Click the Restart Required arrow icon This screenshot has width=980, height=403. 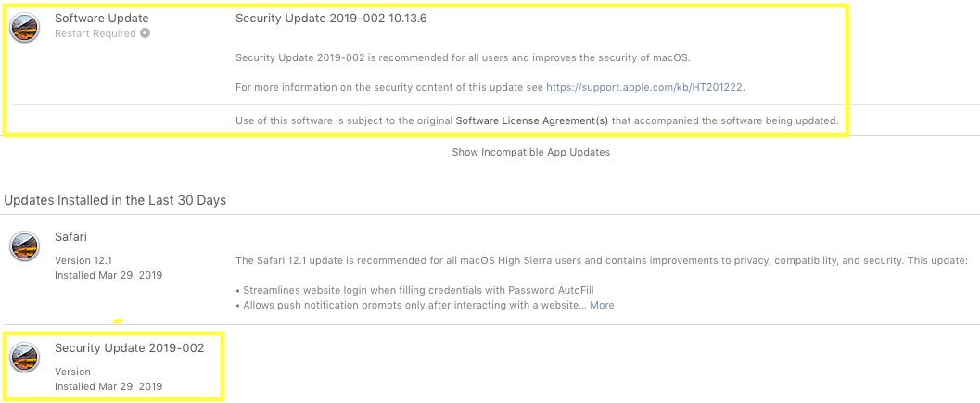pyautogui.click(x=145, y=34)
